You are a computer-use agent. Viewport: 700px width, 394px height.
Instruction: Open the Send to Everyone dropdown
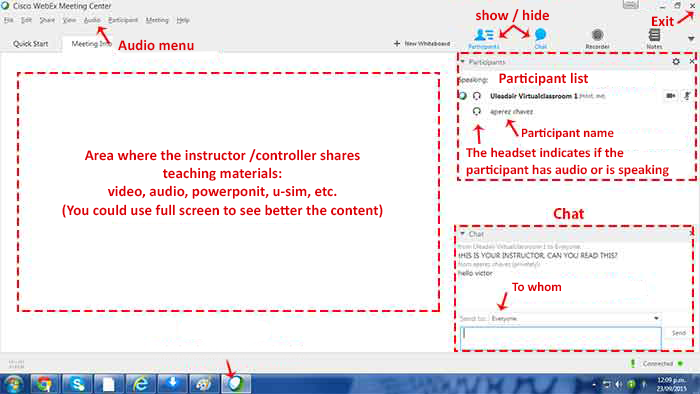[x=575, y=318]
